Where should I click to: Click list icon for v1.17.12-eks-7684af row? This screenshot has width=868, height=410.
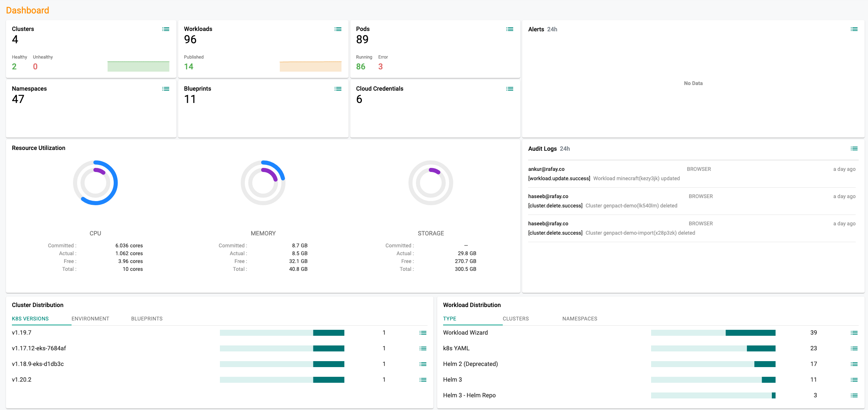(x=423, y=348)
